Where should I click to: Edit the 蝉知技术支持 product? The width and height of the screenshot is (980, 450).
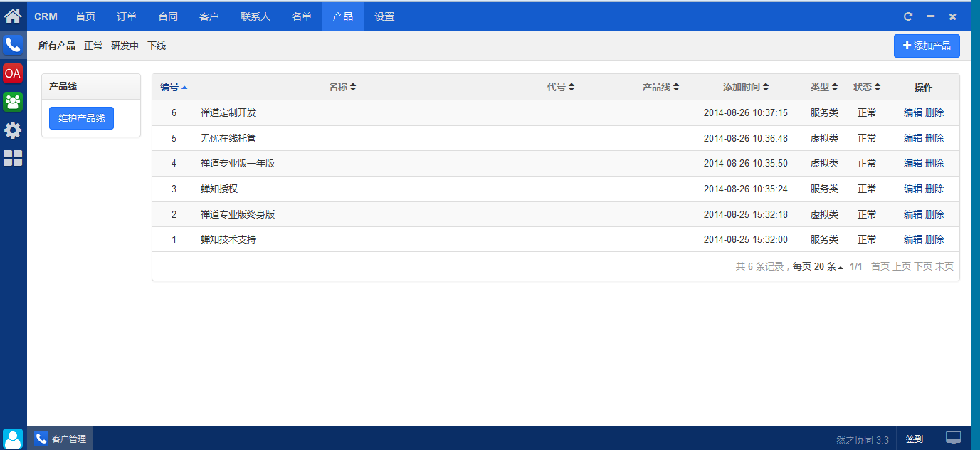coord(913,239)
